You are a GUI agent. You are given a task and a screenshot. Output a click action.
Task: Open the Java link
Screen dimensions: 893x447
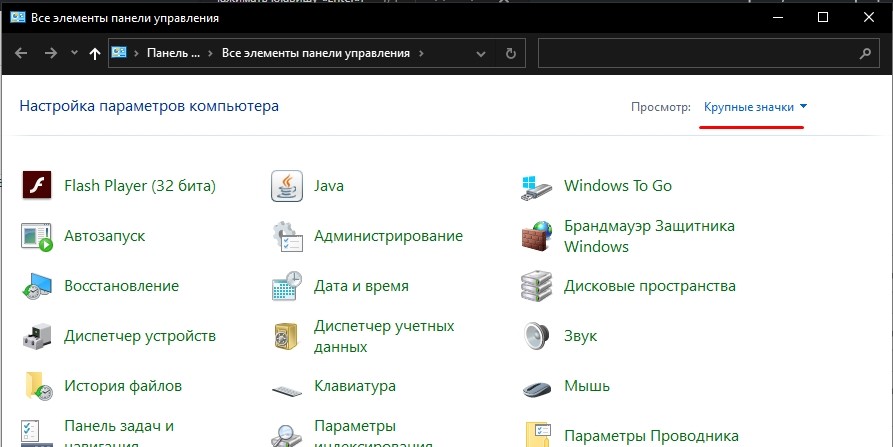(329, 186)
